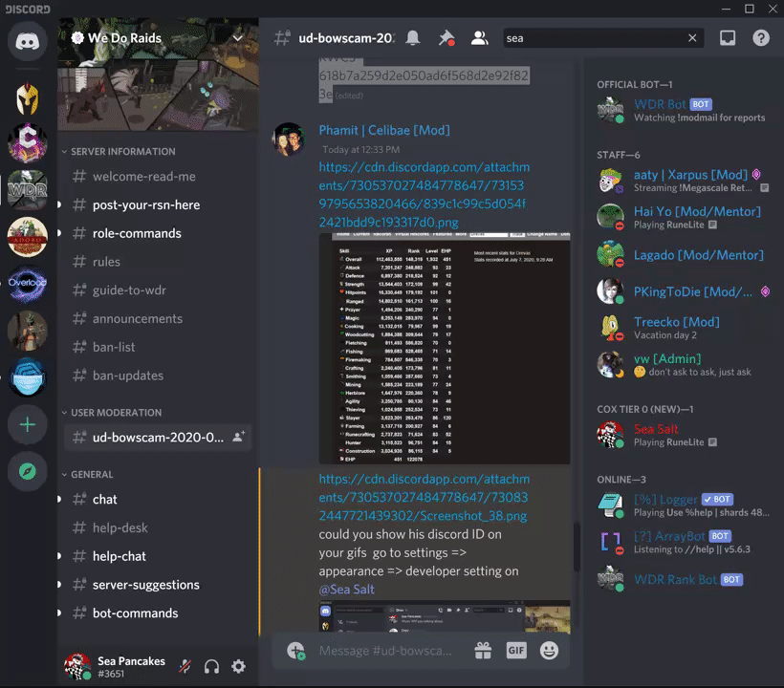Click the 839c1c99c5d054f png attachment link

[424, 194]
